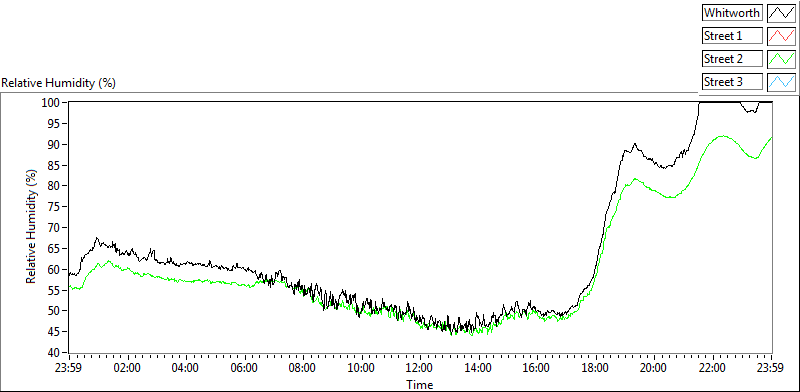
Task: Click the 02:00 time axis label
Action: (128, 368)
